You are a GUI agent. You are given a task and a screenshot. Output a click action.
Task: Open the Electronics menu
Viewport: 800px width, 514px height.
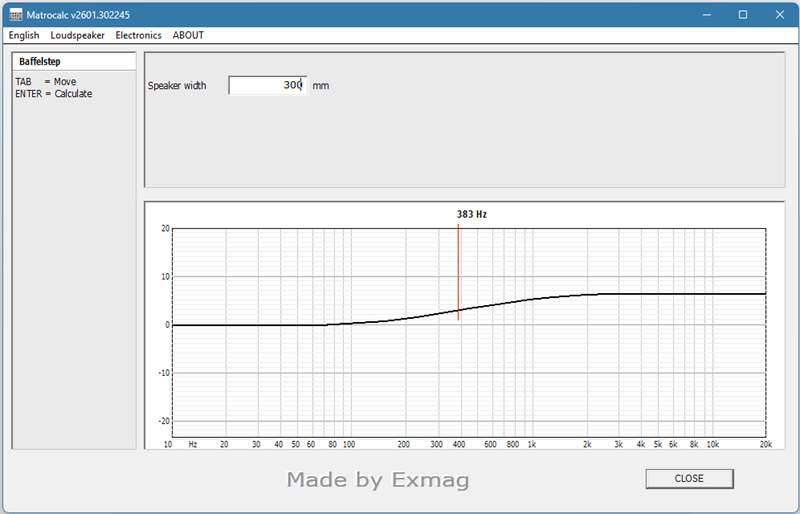pos(138,35)
